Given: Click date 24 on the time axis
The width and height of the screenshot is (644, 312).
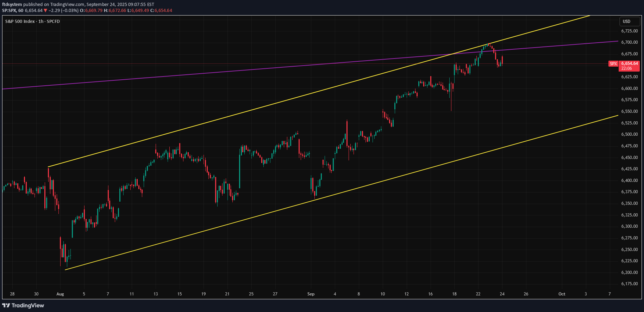Looking at the screenshot, I should coord(502,294).
